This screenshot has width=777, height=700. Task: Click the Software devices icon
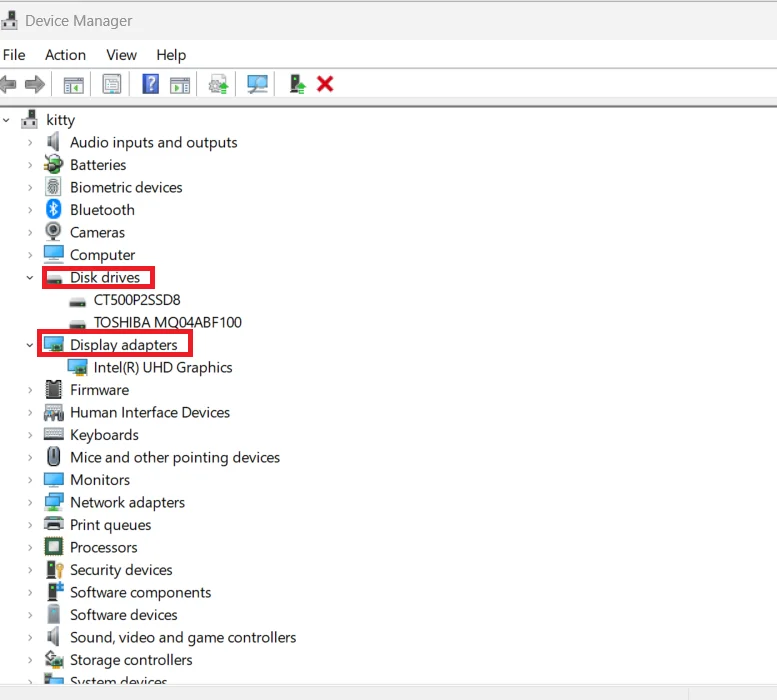click(54, 614)
